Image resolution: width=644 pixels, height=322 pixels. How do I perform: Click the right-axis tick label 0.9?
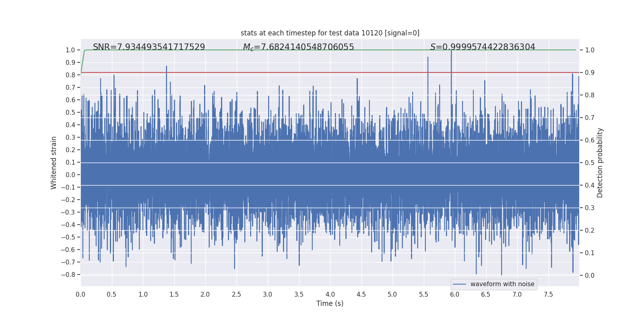[x=590, y=73]
